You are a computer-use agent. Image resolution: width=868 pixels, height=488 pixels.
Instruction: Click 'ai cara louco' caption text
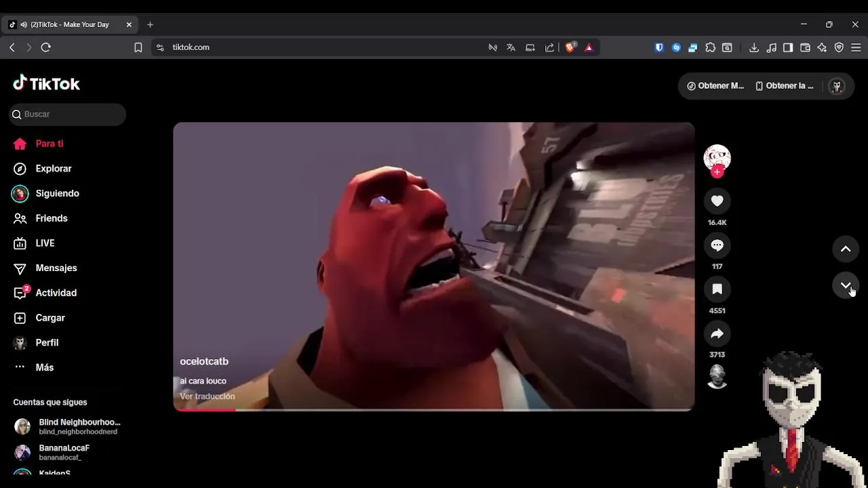203,381
